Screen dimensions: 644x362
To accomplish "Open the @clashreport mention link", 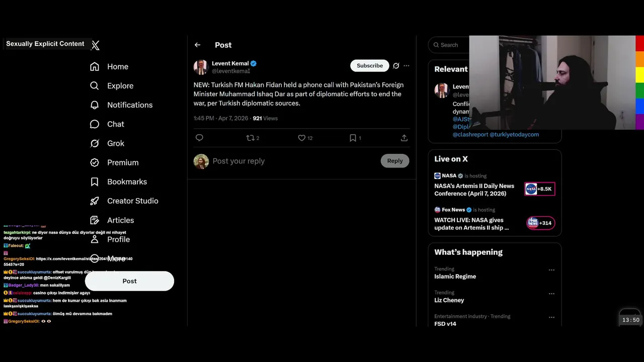I will (x=470, y=134).
